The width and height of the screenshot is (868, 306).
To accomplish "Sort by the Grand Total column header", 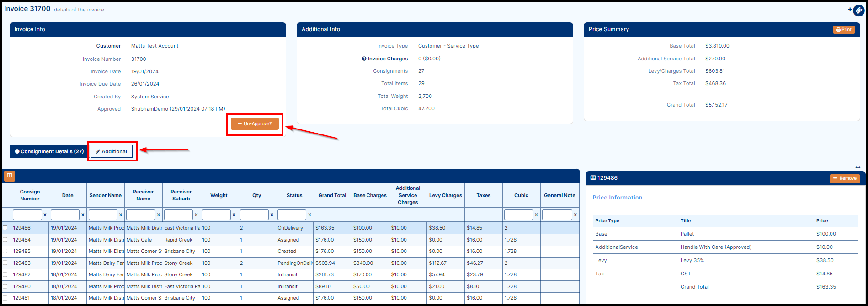I will (x=332, y=195).
